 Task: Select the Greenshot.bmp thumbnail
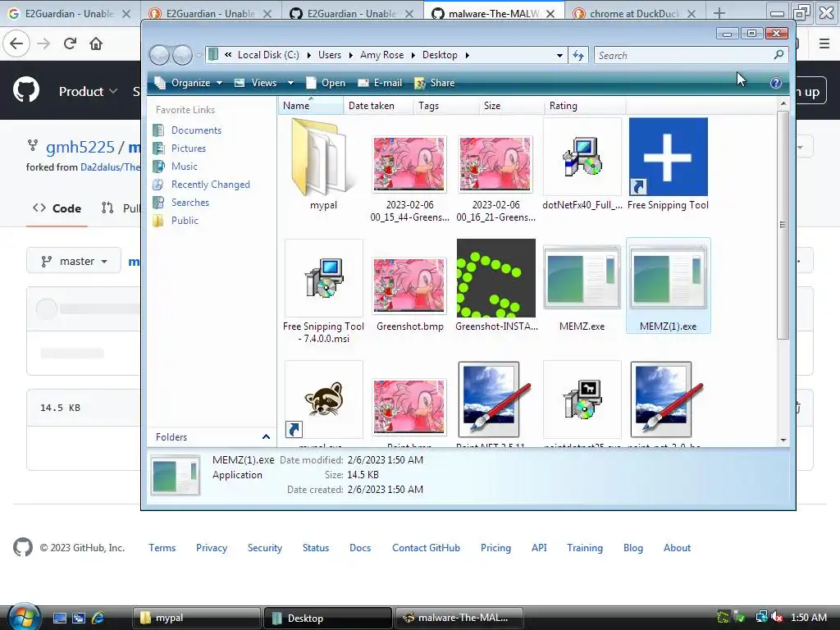410,285
